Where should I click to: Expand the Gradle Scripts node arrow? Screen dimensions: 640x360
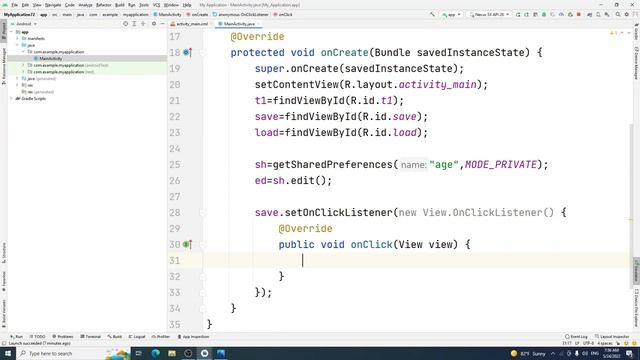pos(12,98)
